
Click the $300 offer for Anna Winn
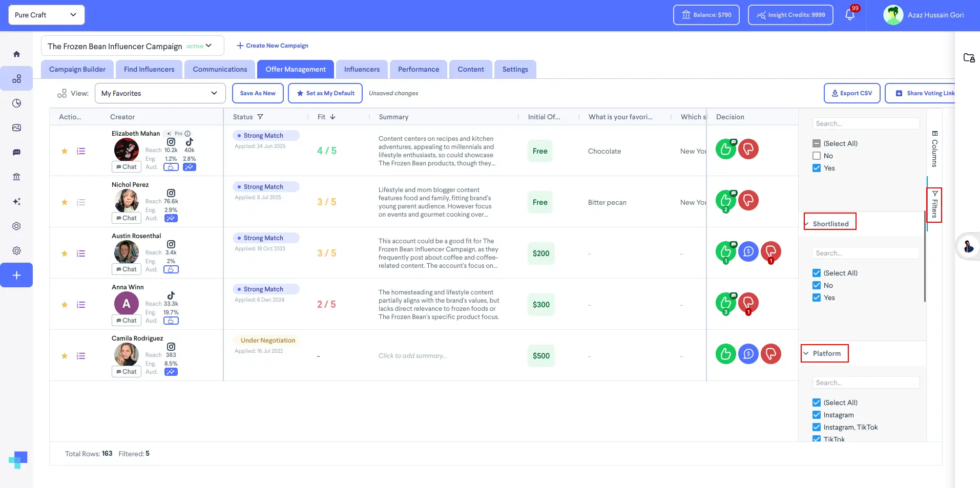541,305
